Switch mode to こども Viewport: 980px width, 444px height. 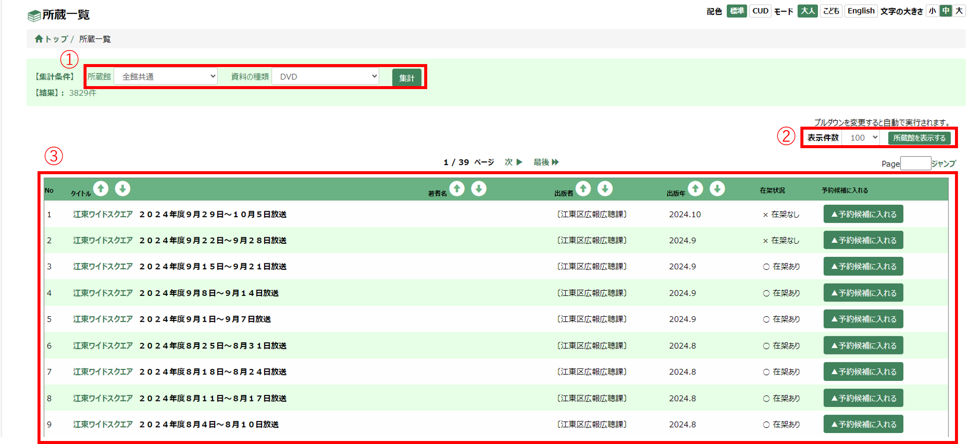point(831,11)
